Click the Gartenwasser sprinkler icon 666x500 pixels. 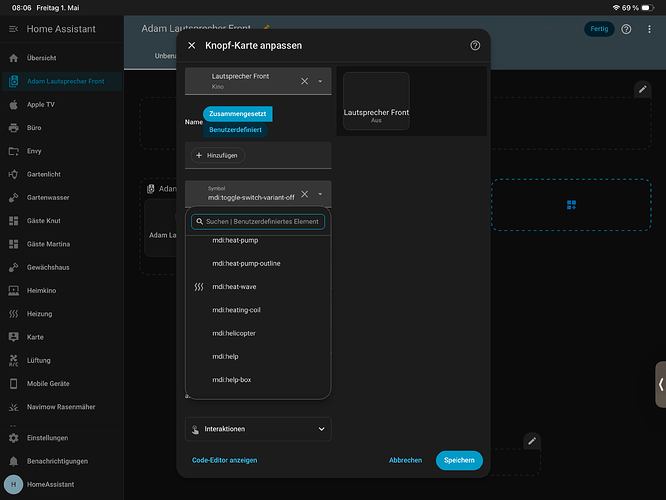coord(14,198)
